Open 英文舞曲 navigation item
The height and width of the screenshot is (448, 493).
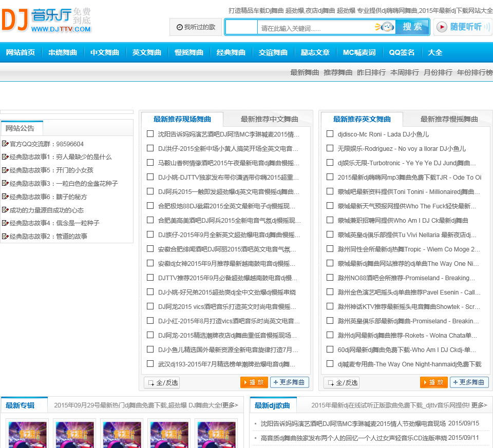pos(146,52)
